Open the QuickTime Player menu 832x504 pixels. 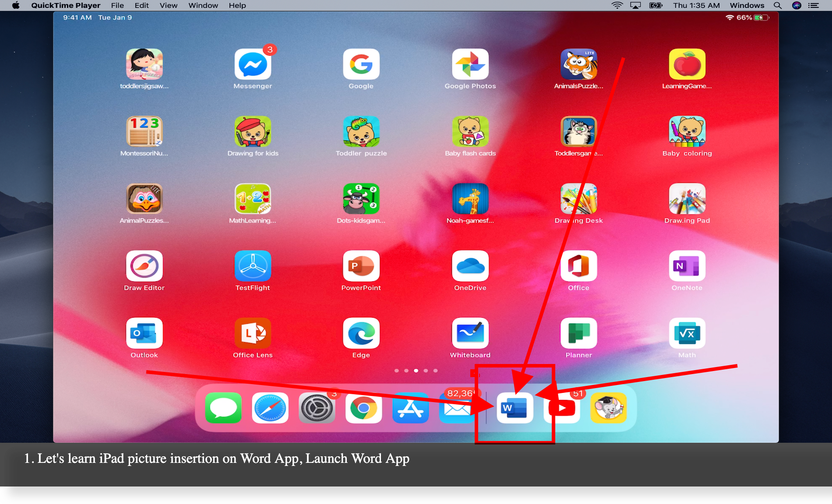[66, 5]
